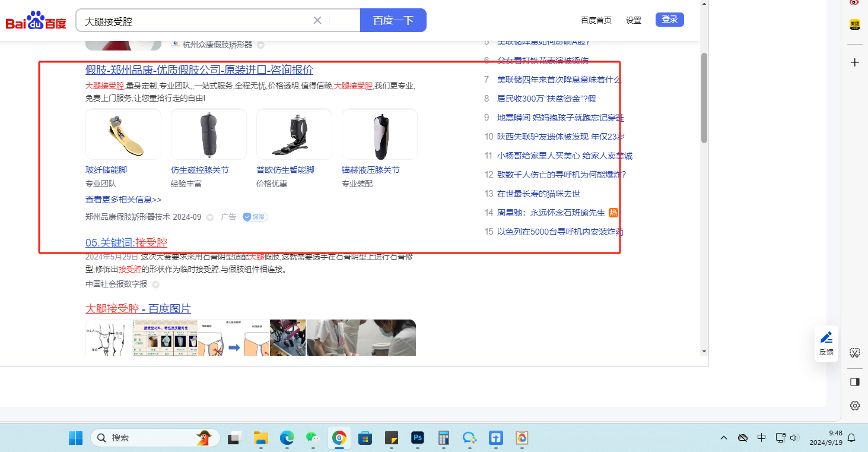Screen dimensions: 868x452
Task: Open 设置 menu in top bar
Action: [633, 20]
